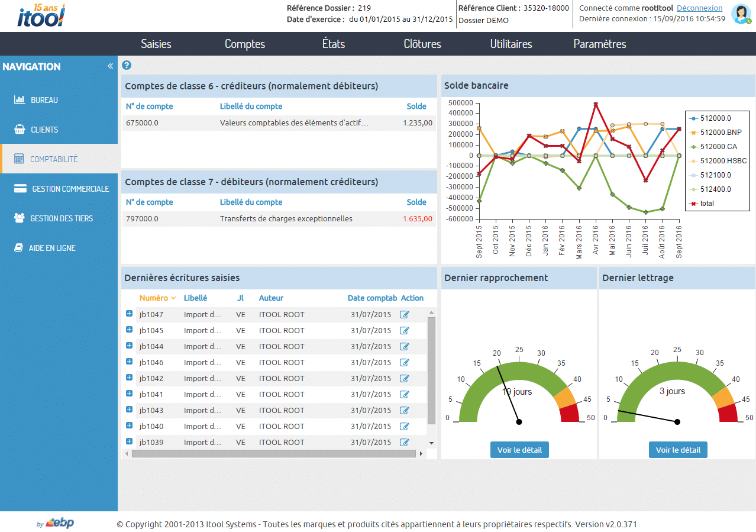Click the blue help question mark icon
The width and height of the screenshot is (756, 532).
(127, 65)
